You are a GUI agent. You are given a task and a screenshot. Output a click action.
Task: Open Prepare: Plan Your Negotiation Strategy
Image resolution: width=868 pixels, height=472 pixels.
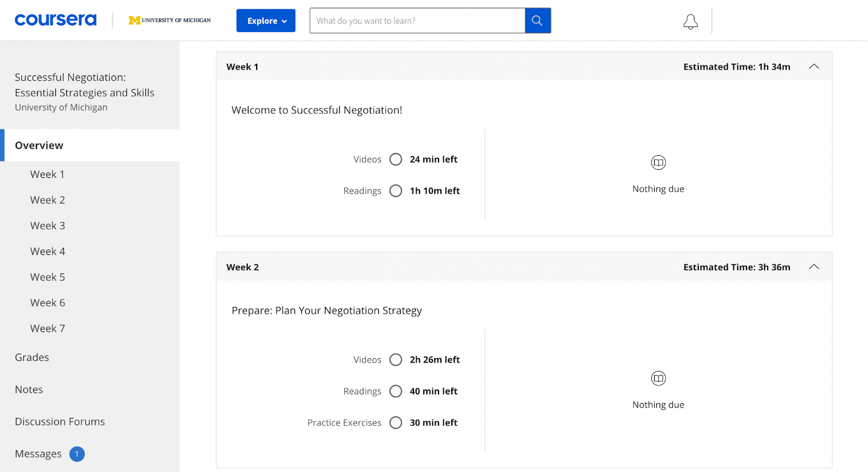[327, 310]
